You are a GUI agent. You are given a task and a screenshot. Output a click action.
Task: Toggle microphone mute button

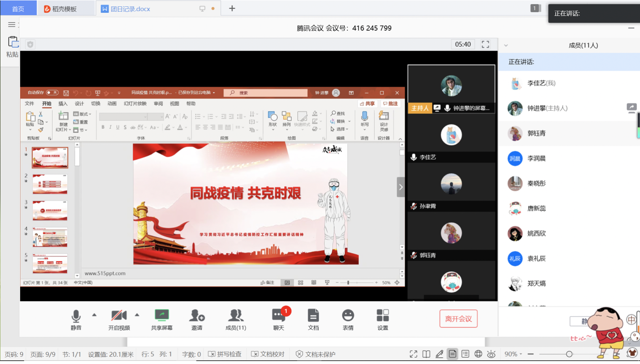pos(76,316)
